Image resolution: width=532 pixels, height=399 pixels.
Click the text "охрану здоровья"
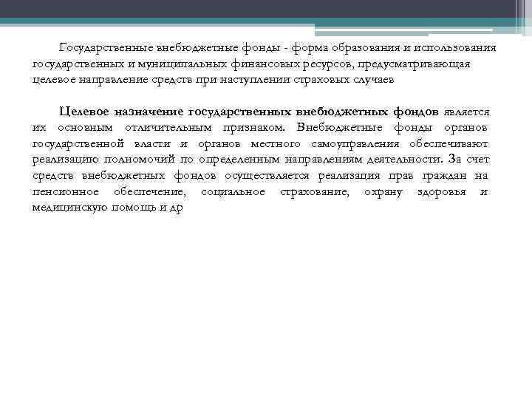coord(415,192)
